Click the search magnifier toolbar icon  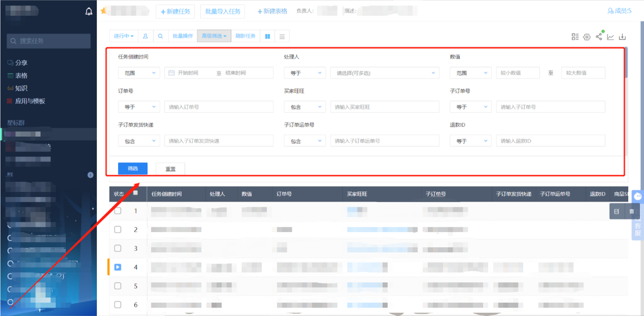click(160, 36)
